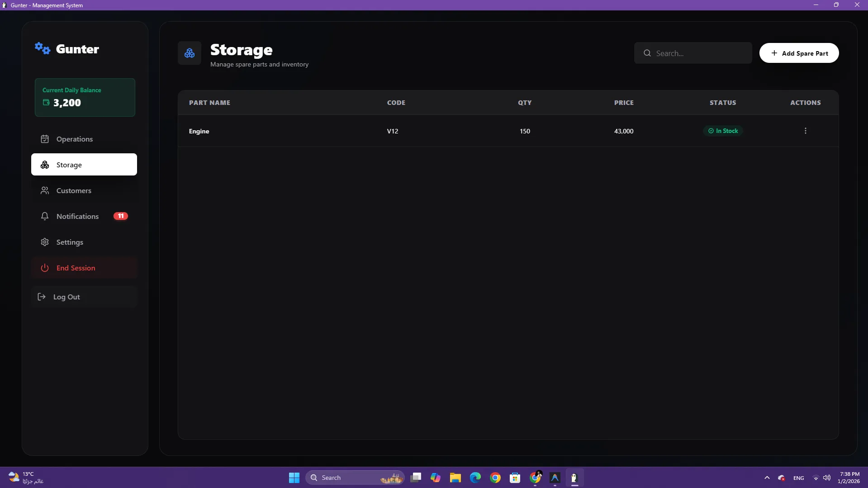Click the Storage cubes icon in header
The height and width of the screenshot is (488, 868).
[190, 53]
